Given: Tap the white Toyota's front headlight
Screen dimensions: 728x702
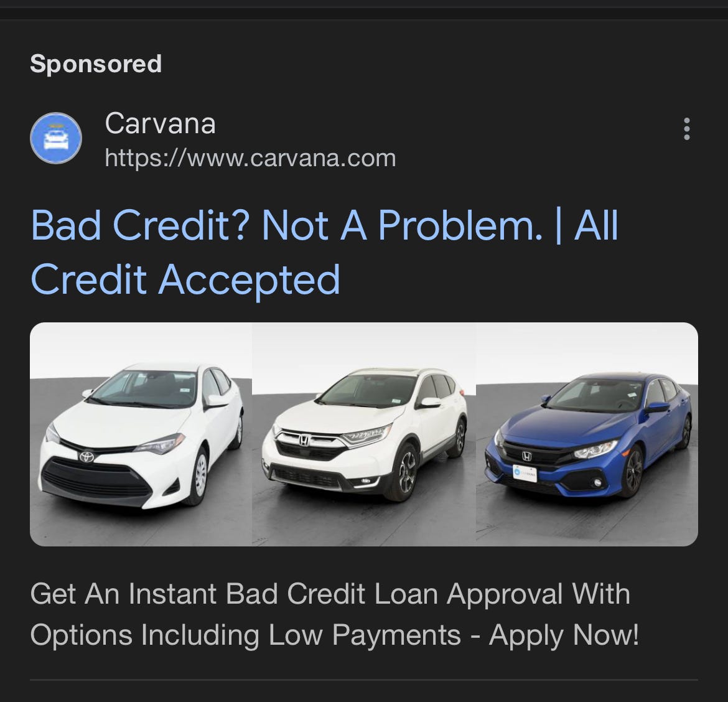Looking at the screenshot, I should (x=160, y=444).
